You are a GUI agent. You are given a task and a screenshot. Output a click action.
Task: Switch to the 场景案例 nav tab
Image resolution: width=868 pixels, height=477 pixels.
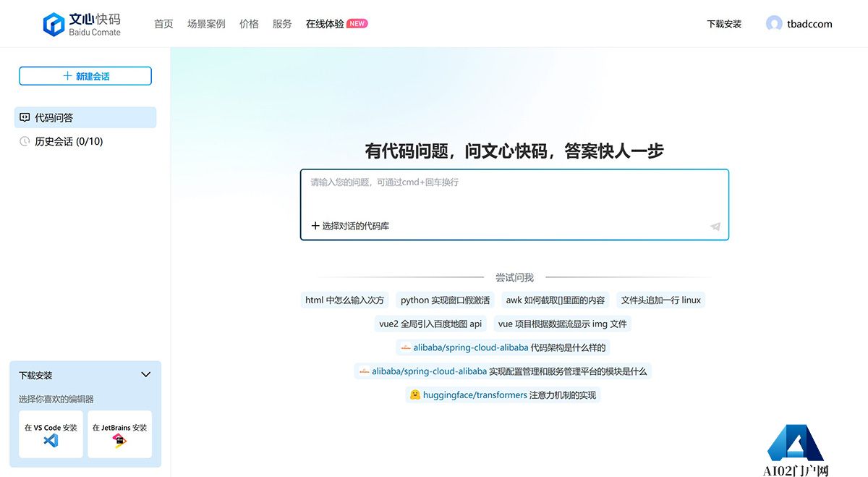tap(206, 23)
